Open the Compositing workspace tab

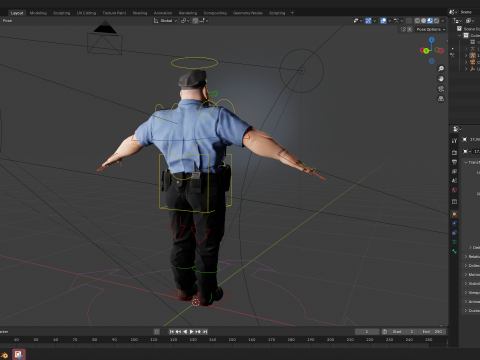point(215,13)
